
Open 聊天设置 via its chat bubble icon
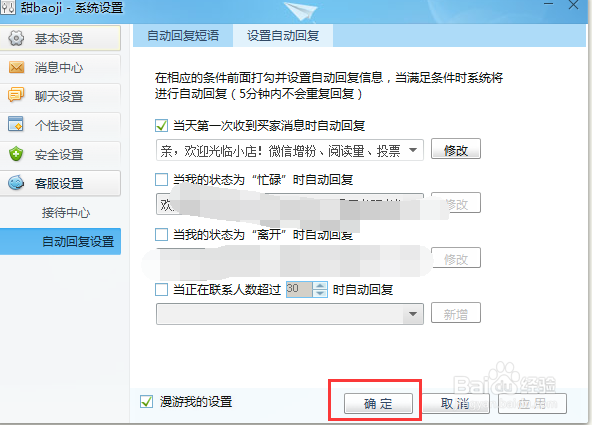(x=16, y=95)
